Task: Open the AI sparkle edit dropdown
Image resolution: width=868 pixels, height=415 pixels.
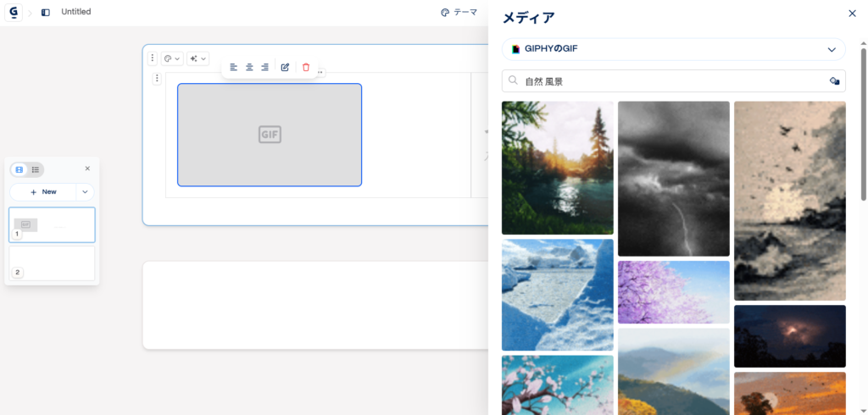Action: coord(198,58)
